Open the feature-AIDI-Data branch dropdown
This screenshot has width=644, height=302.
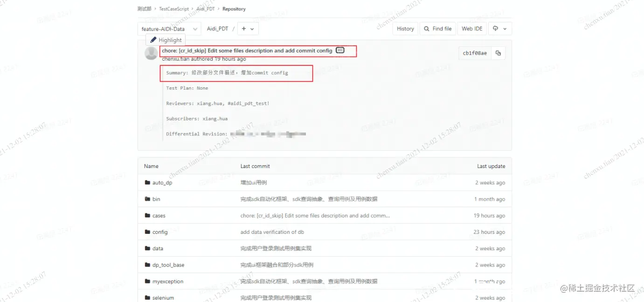(x=169, y=29)
